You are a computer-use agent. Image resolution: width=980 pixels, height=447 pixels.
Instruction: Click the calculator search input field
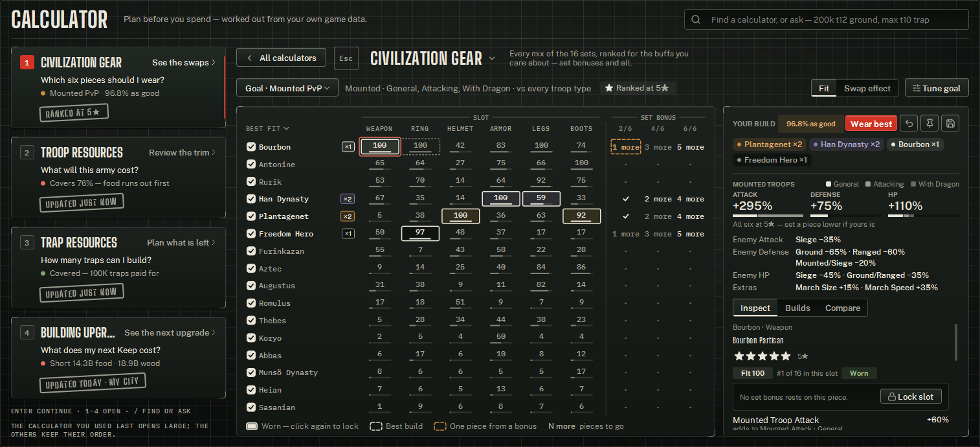coord(827,19)
